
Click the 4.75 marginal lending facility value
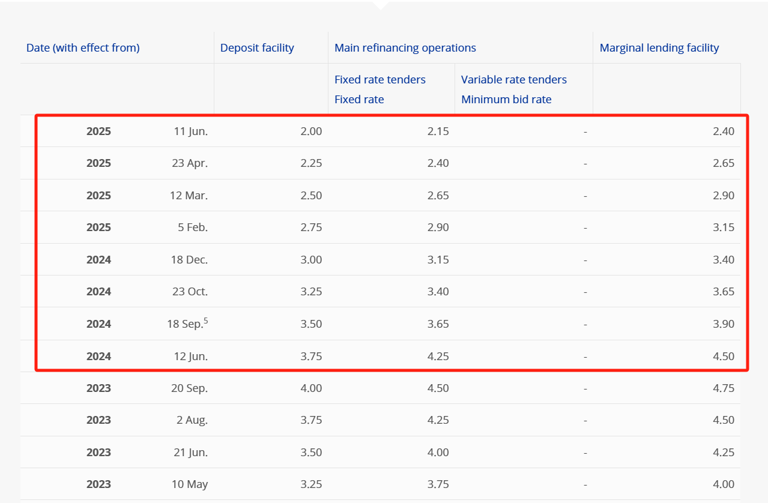point(723,388)
